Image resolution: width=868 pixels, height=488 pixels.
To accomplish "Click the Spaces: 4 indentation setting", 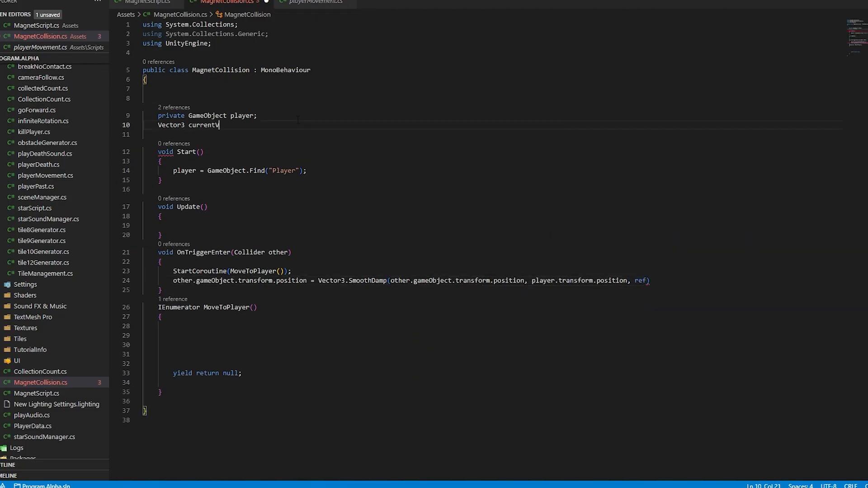I will coord(800,486).
